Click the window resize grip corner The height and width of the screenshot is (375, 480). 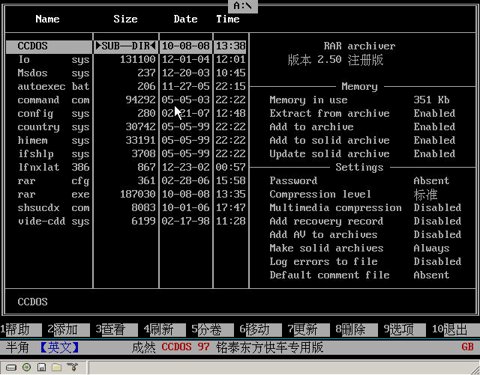pyautogui.click(x=475, y=370)
